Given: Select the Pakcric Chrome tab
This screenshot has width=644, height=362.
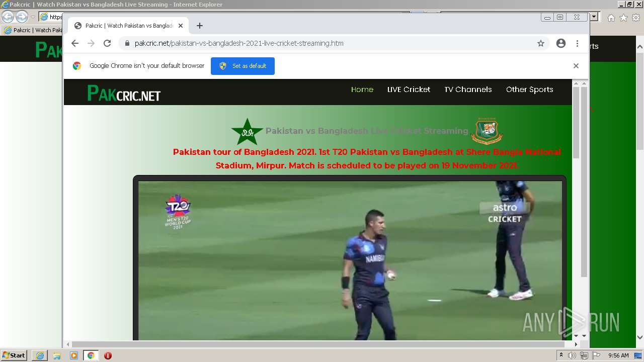Looking at the screenshot, I should pyautogui.click(x=128, y=26).
